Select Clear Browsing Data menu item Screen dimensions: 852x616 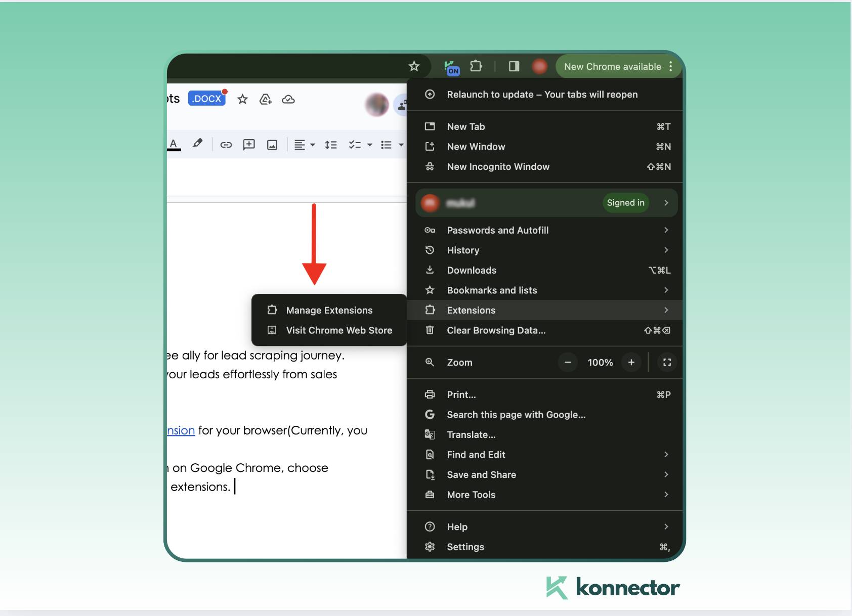point(545,330)
